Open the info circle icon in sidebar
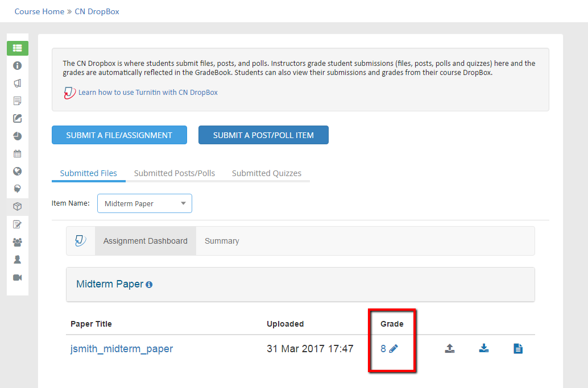This screenshot has height=388, width=588. 17,65
